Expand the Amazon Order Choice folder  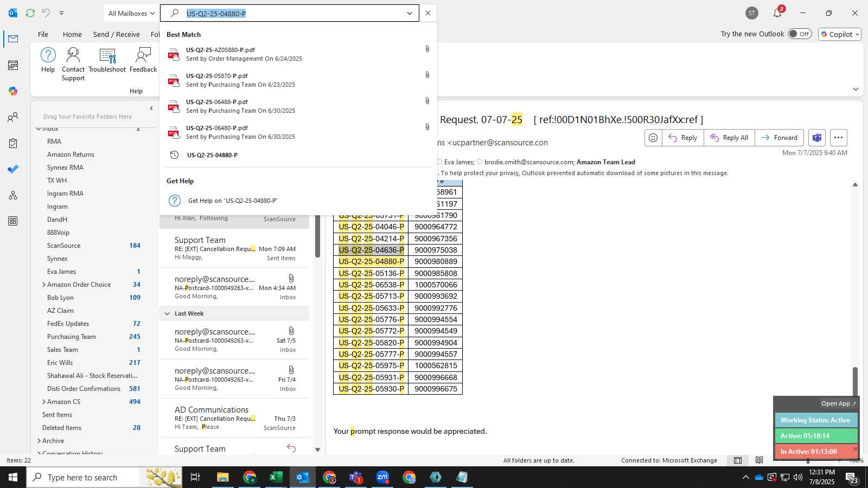point(44,285)
